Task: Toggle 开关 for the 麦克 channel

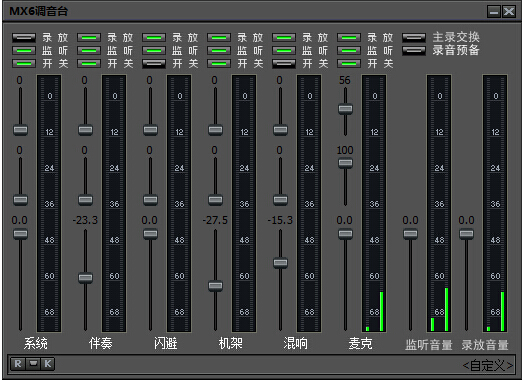Action: [x=349, y=63]
